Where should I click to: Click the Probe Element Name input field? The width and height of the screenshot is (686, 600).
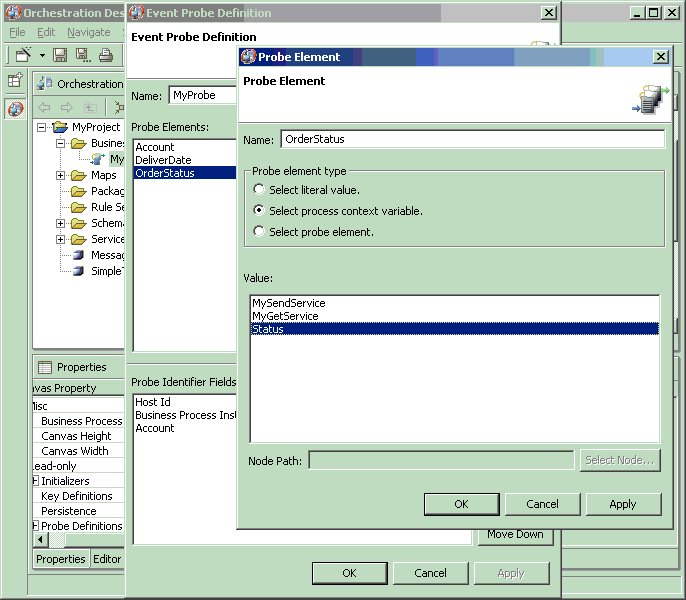click(x=472, y=139)
